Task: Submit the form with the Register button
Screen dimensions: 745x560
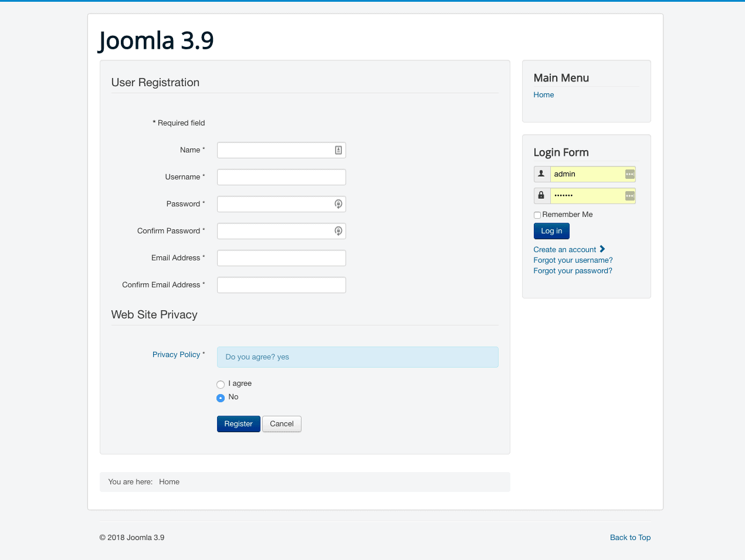Action: coord(239,424)
